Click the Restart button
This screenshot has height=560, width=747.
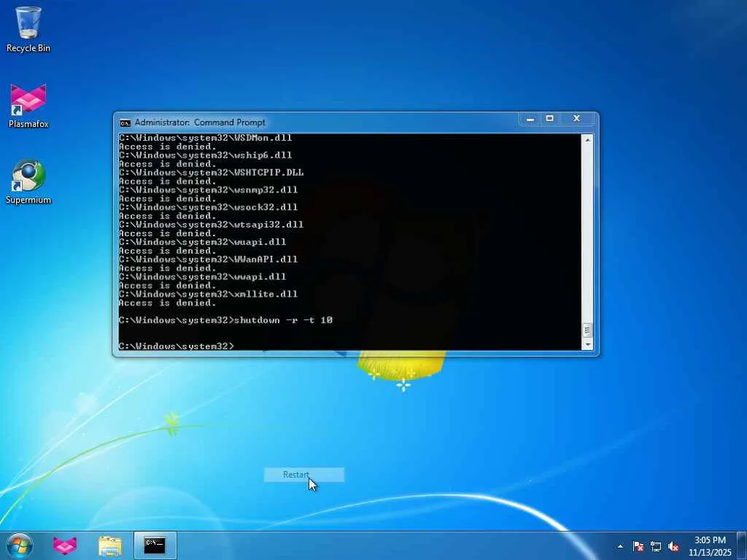click(x=304, y=475)
